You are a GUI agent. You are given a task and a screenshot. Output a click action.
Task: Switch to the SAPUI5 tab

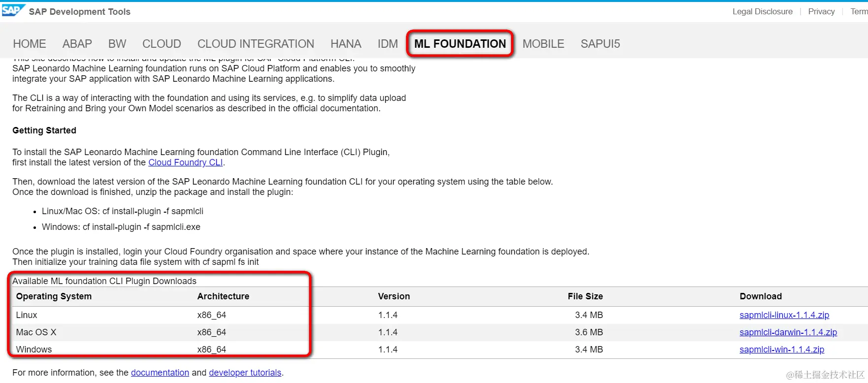coord(600,44)
